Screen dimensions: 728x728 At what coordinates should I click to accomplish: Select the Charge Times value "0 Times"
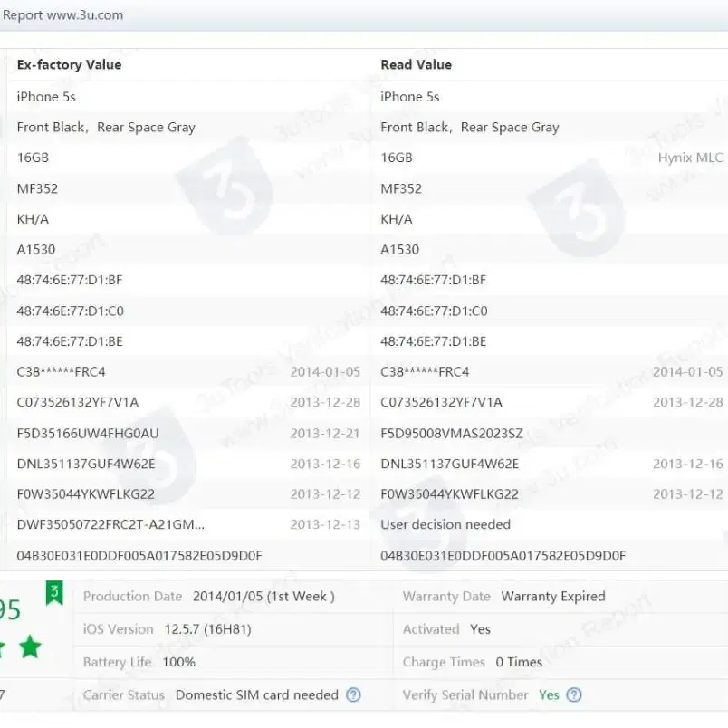click(519, 662)
